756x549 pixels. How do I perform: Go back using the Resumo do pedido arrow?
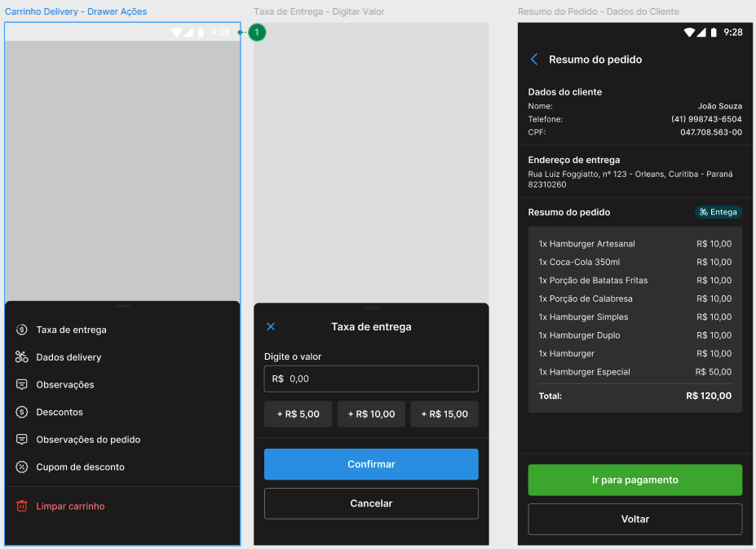click(x=534, y=60)
